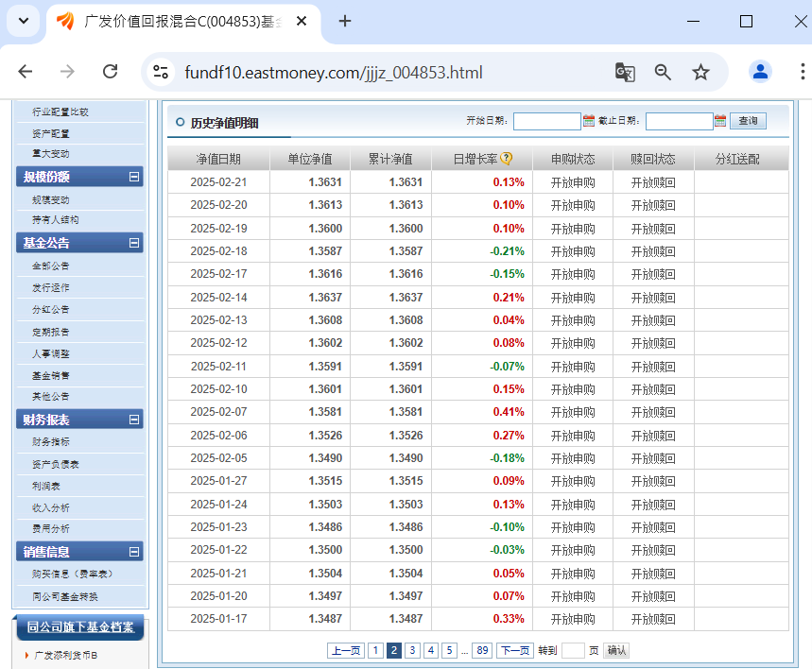The width and height of the screenshot is (812, 669).
Task: Go to page 5
Action: [450, 650]
